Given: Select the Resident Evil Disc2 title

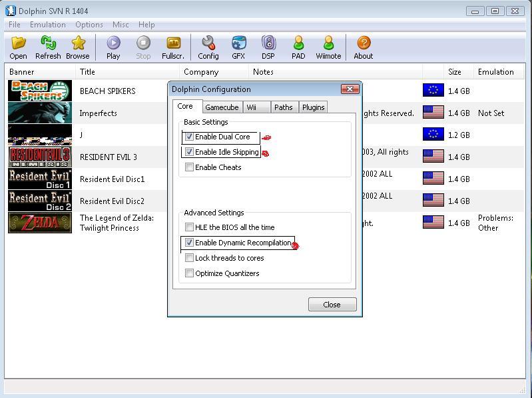Looking at the screenshot, I should (112, 201).
